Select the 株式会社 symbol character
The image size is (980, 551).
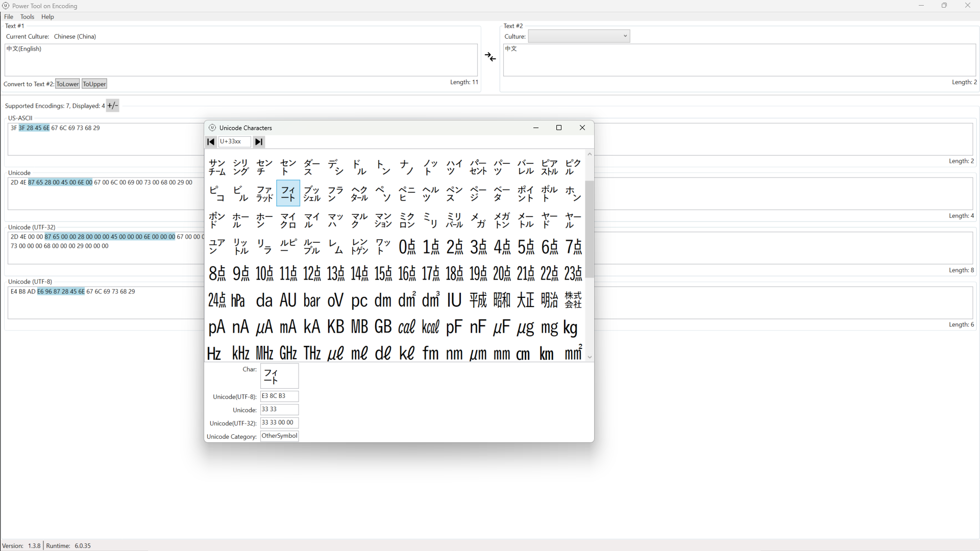[x=573, y=300]
